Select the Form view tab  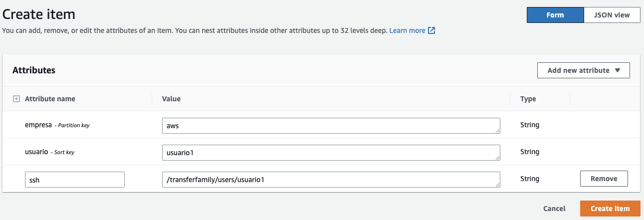pyautogui.click(x=555, y=15)
